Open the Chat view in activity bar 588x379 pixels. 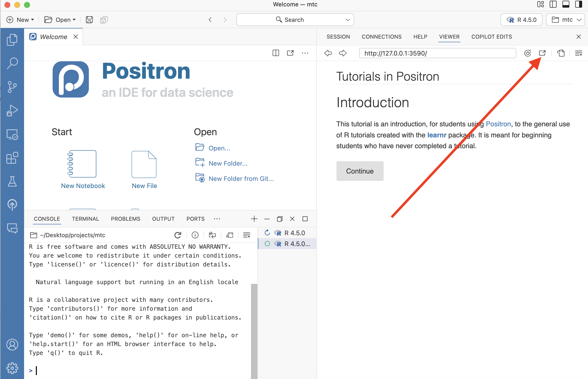pos(12,228)
